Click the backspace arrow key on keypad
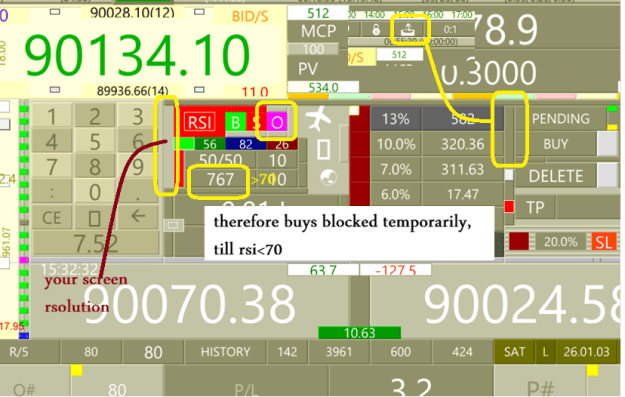This screenshot has width=625, height=397. [x=138, y=216]
